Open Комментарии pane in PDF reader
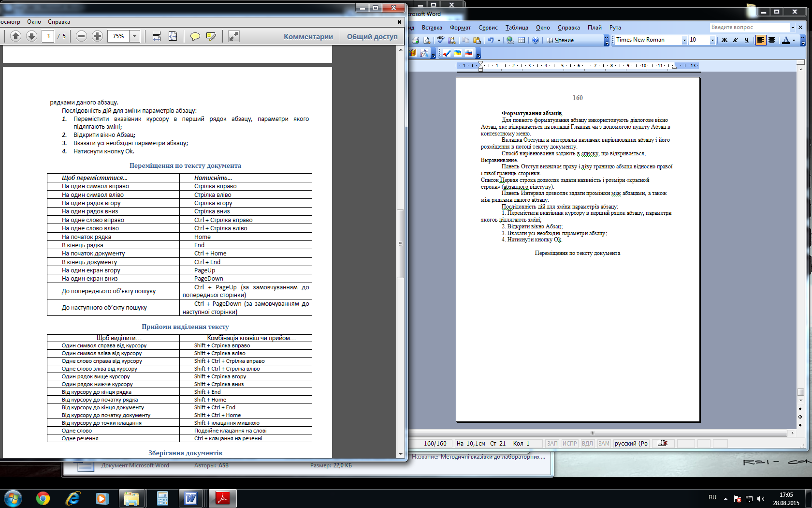 click(x=308, y=36)
